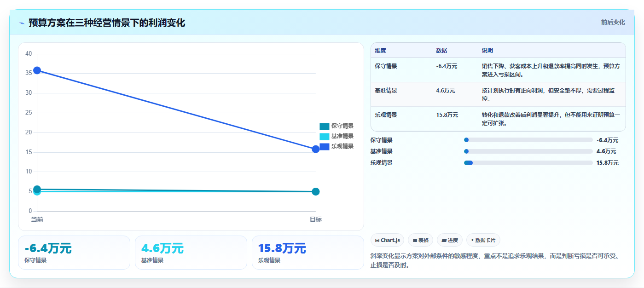This screenshot has height=288, width=644.
Task: Click the teal data point at 目标
Action: tap(316, 191)
